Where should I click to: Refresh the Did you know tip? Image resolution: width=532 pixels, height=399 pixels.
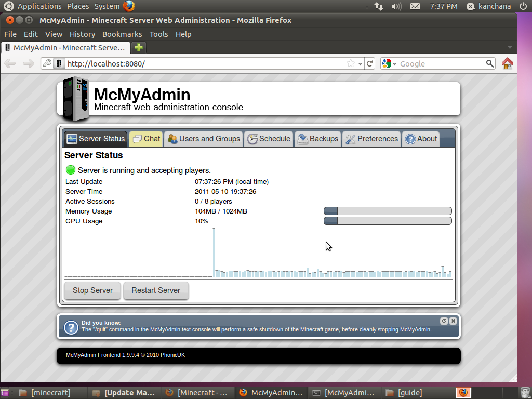pyautogui.click(x=444, y=321)
